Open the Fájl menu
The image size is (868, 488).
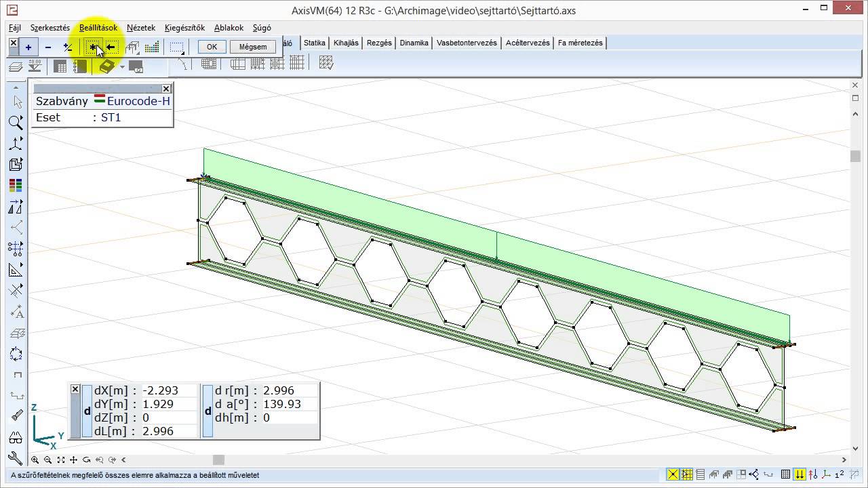click(15, 28)
